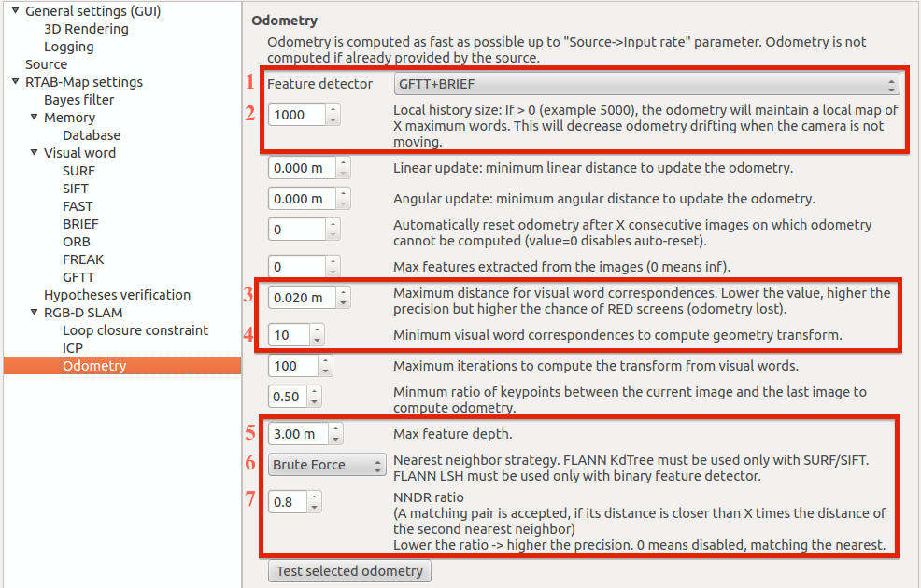This screenshot has width=921, height=588.
Task: Select Loop closure constraint in tree
Action: click(135, 330)
